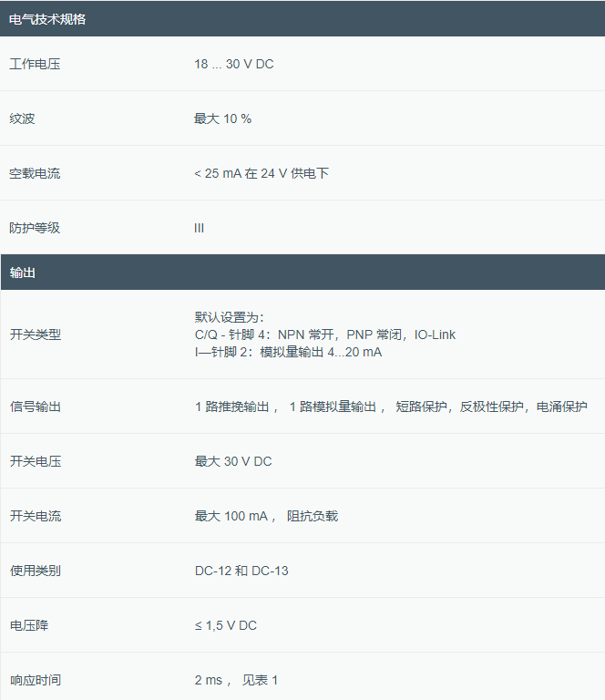Click the ≤ 1,5 V DC voltage drop value
This screenshot has height=700, width=605.
[x=225, y=625]
